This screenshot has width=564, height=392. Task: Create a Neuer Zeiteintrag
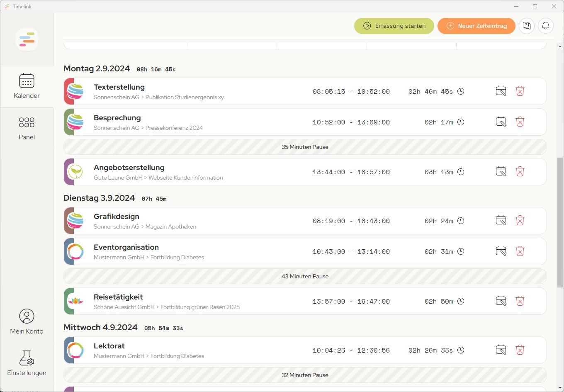[476, 26]
